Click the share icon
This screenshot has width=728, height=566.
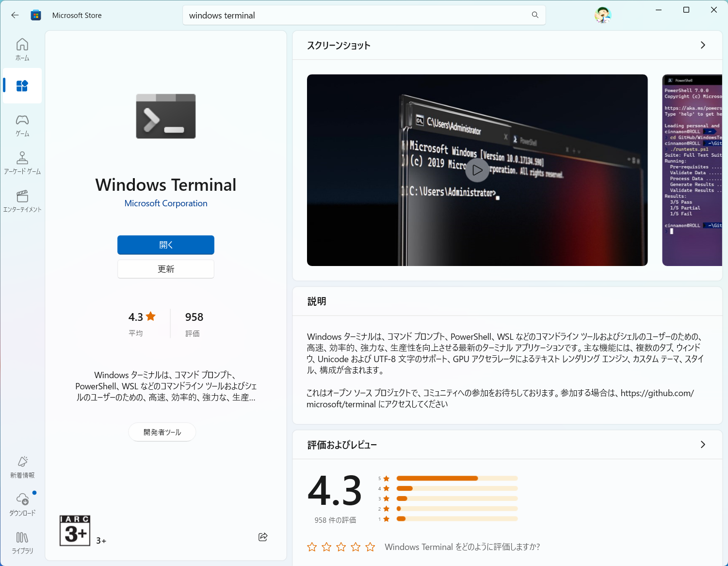pyautogui.click(x=263, y=536)
